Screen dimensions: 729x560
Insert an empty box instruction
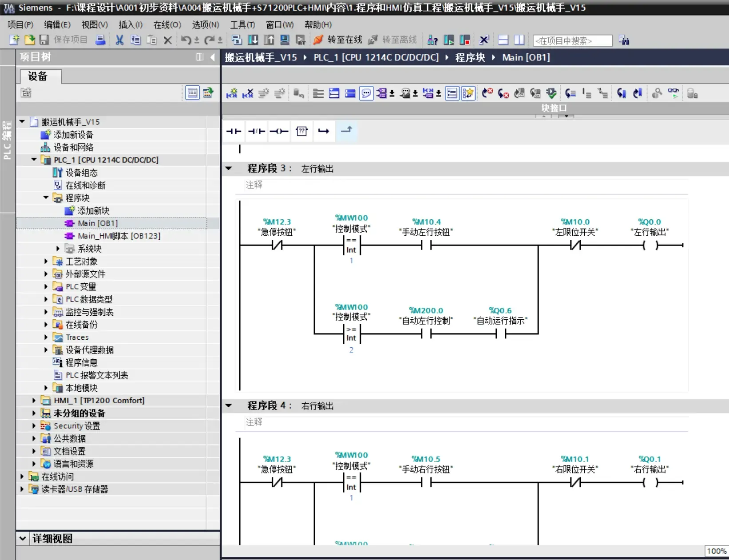coord(301,131)
